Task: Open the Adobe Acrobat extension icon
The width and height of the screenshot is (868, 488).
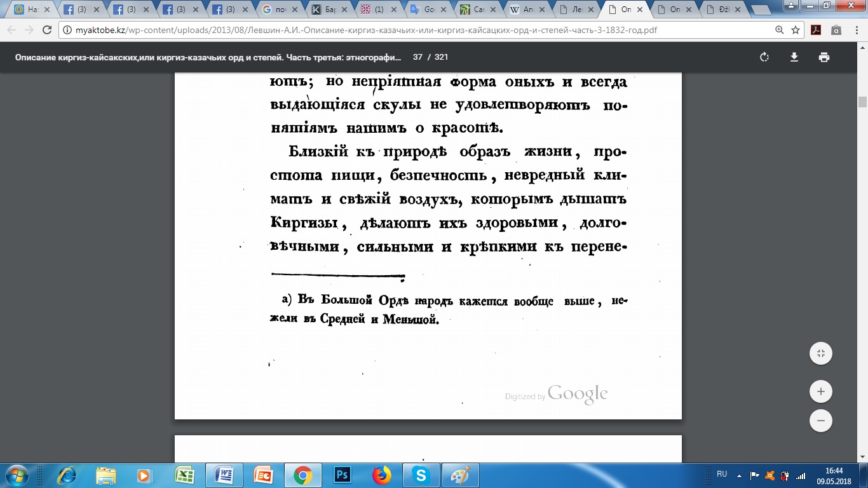Action: tap(816, 30)
